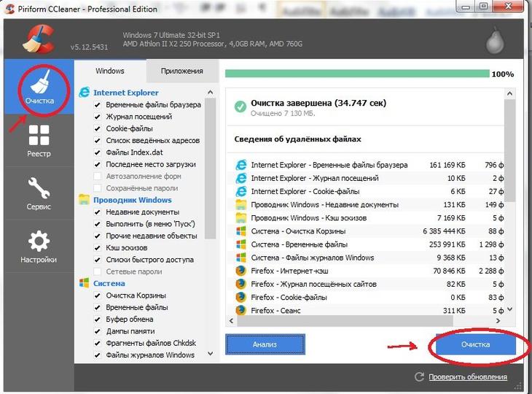
Task: Toggle Недавние документы checkbox
Action: pos(98,212)
